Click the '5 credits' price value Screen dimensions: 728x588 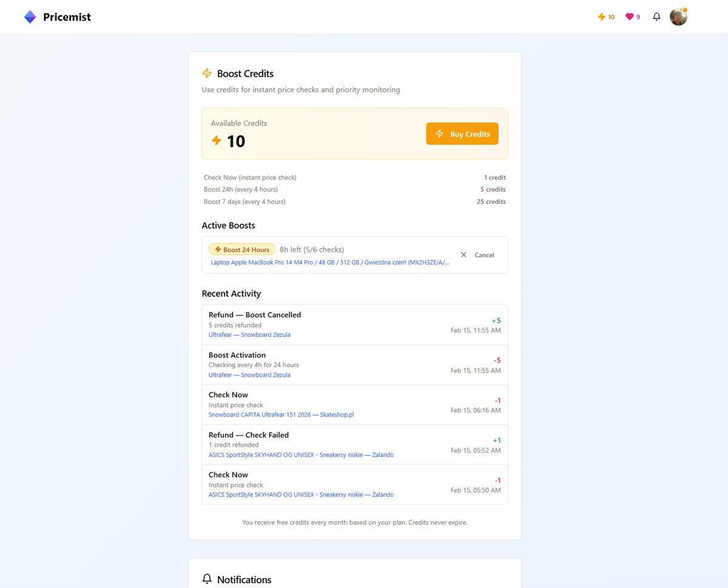(493, 189)
